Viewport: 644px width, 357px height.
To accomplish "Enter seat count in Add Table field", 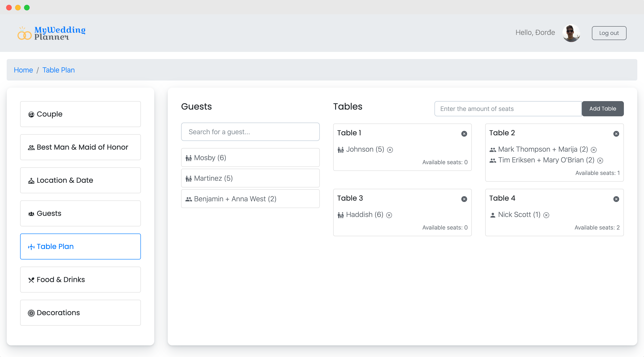I will click(x=508, y=108).
